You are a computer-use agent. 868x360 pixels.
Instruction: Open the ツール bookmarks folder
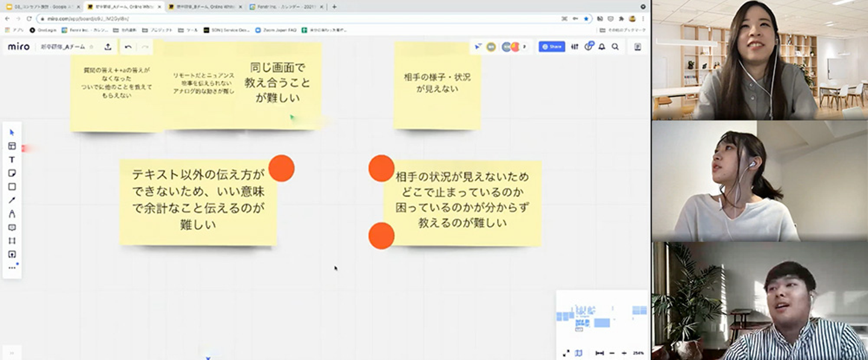(189, 29)
